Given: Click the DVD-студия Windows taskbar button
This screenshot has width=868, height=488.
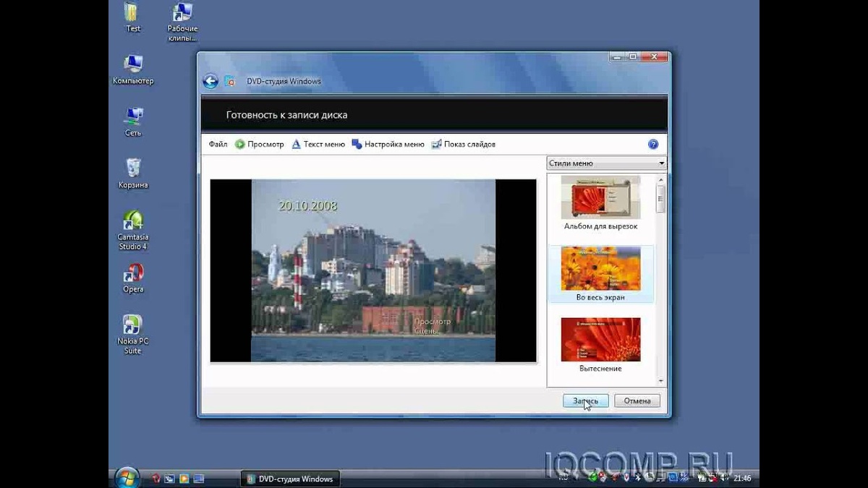Looking at the screenshot, I should click(x=289, y=479).
